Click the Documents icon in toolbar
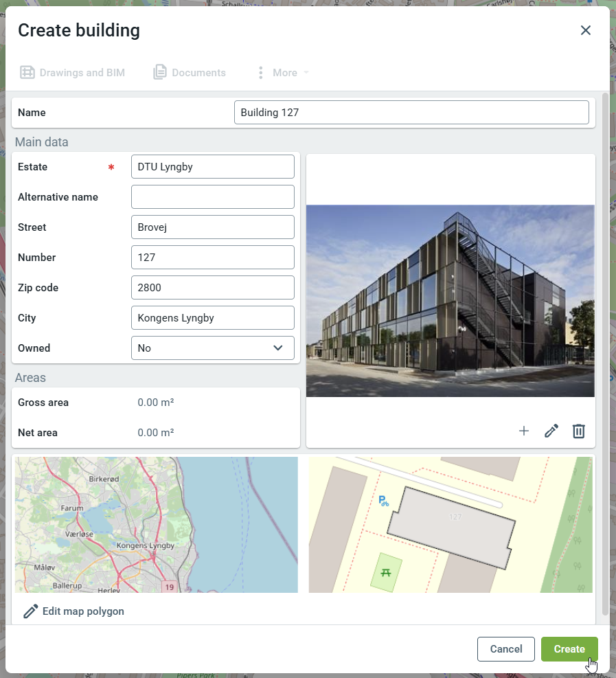This screenshot has width=616, height=678. click(160, 73)
